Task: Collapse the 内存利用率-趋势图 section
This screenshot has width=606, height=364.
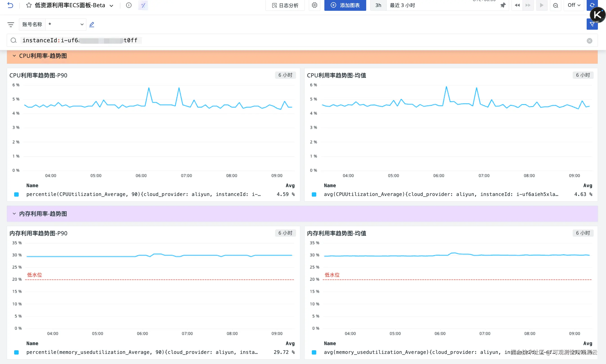Action: coord(14,214)
